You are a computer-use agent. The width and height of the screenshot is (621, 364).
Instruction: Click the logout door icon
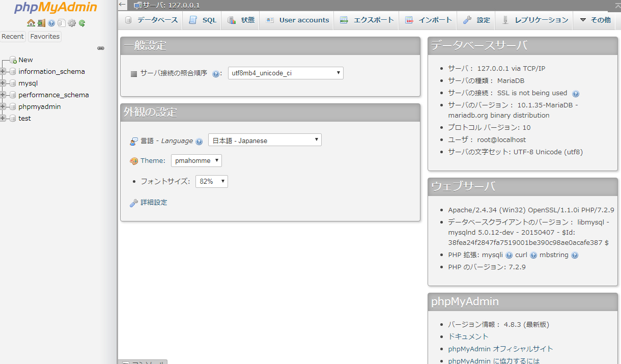[41, 23]
